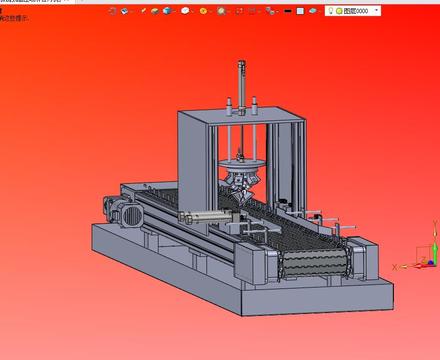This screenshot has width=440, height=360.
Task: Expand the arrow beside the blue cube icon
Action: pos(174,11)
